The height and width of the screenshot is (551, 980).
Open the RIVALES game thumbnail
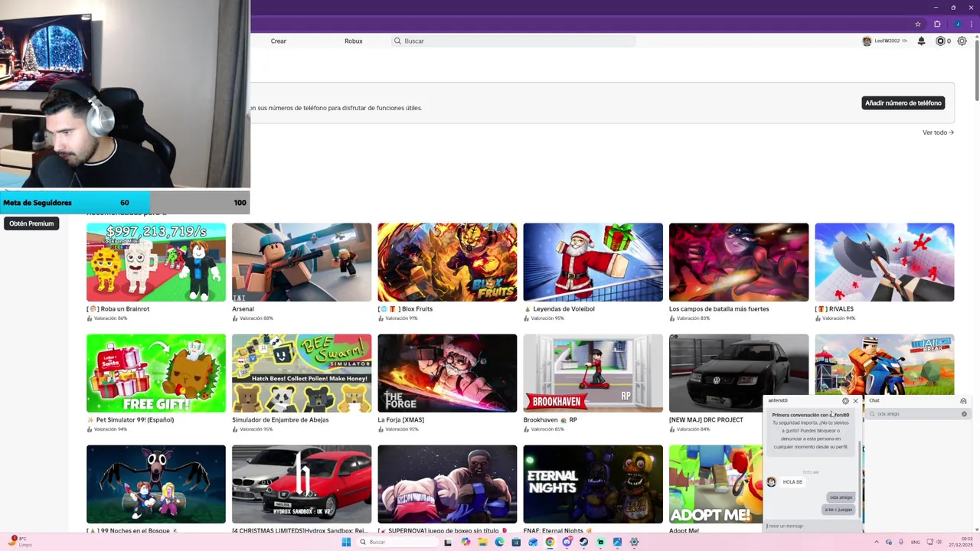[884, 262]
